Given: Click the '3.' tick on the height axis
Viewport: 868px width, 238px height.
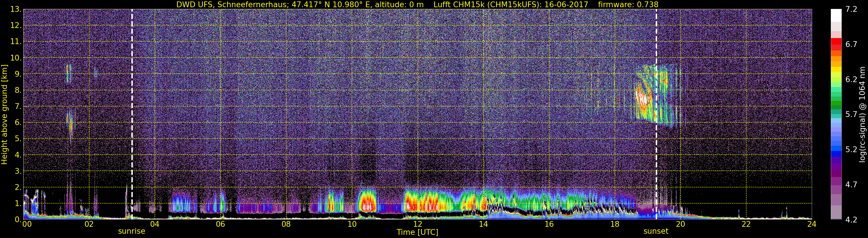Looking at the screenshot, I should pyautogui.click(x=18, y=171).
